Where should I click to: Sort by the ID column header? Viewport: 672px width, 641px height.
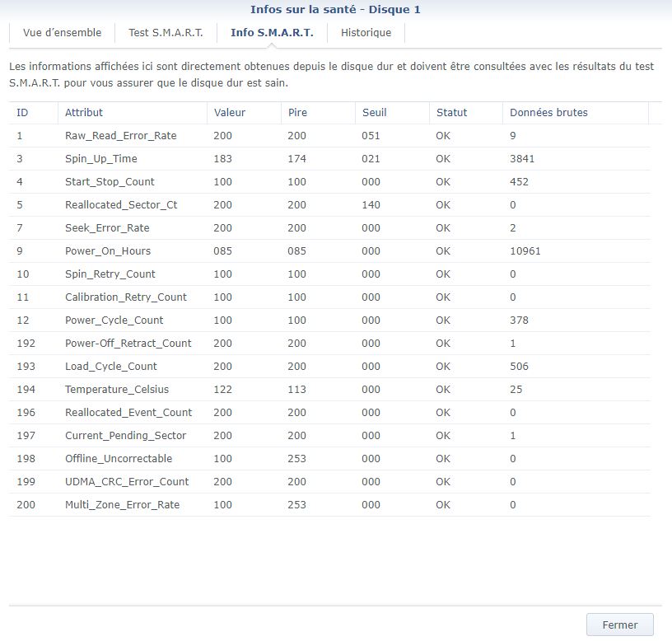(x=34, y=113)
